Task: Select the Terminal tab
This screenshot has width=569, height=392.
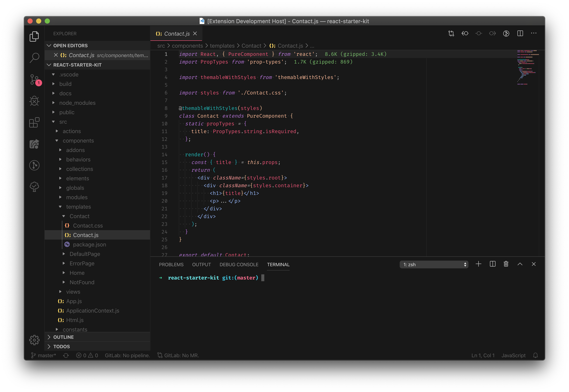Action: [x=278, y=264]
